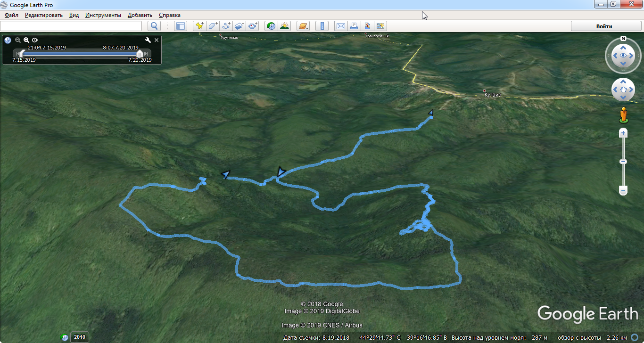Image resolution: width=644 pixels, height=343 pixels.
Task: Click the N north compass marker
Action: 623,39
